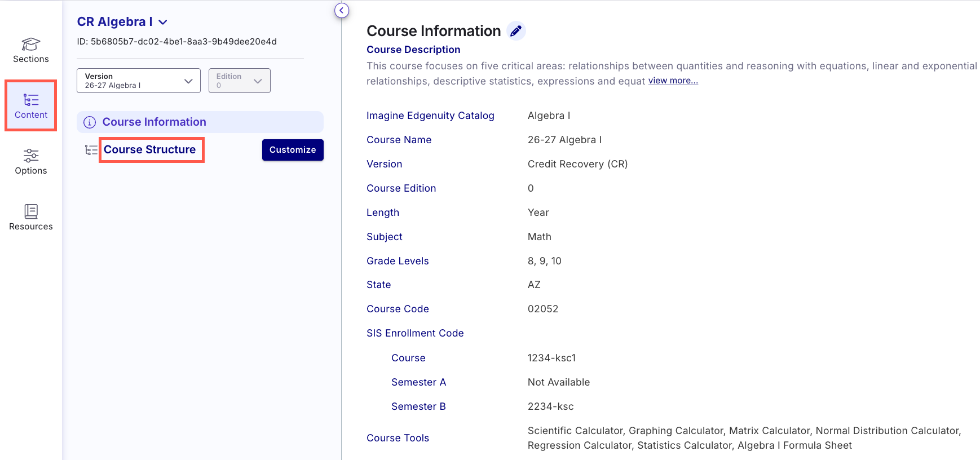Viewport: 980px width, 460px height.
Task: Click the Grade Levels label
Action: [x=398, y=261]
